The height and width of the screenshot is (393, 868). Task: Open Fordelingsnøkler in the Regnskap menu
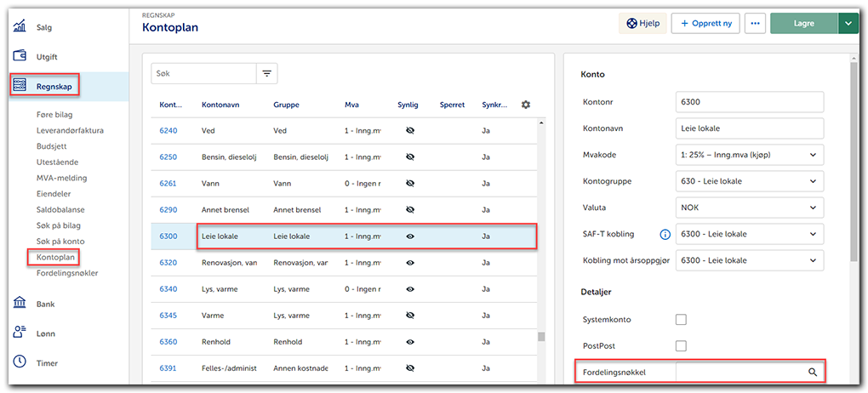(x=67, y=273)
